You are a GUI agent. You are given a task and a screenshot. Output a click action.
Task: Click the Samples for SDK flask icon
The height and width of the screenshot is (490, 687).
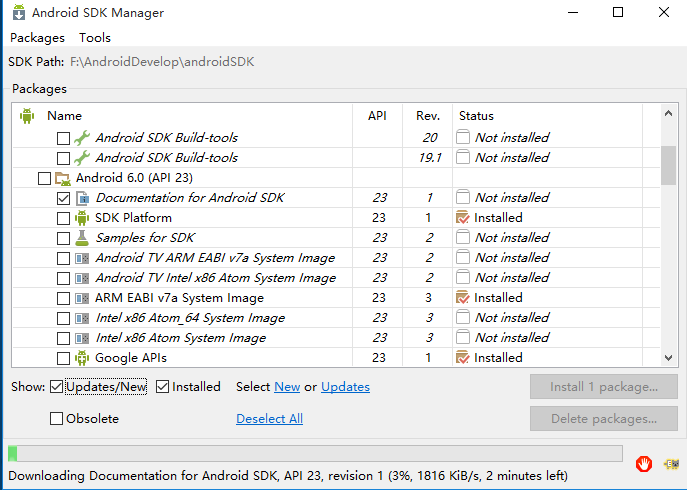tap(82, 238)
